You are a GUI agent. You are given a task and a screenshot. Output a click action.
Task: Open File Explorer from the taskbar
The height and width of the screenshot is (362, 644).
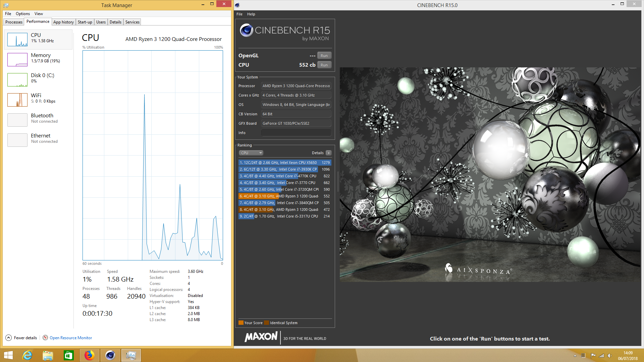coord(48,355)
